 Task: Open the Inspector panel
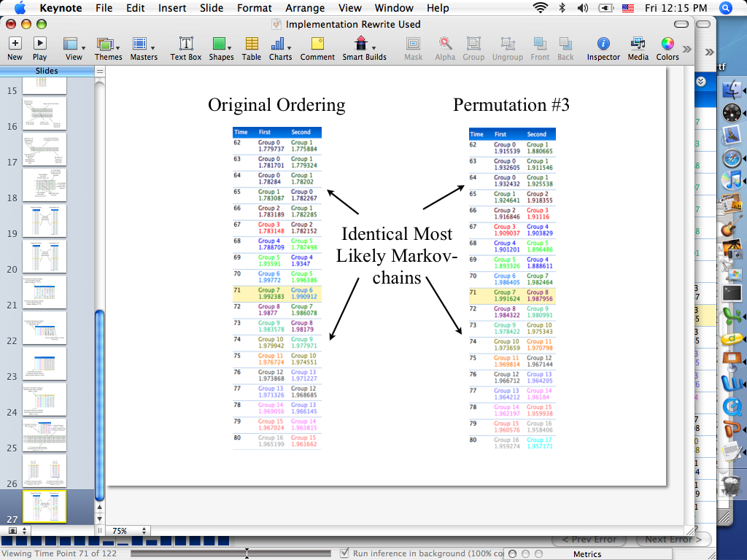pos(603,44)
